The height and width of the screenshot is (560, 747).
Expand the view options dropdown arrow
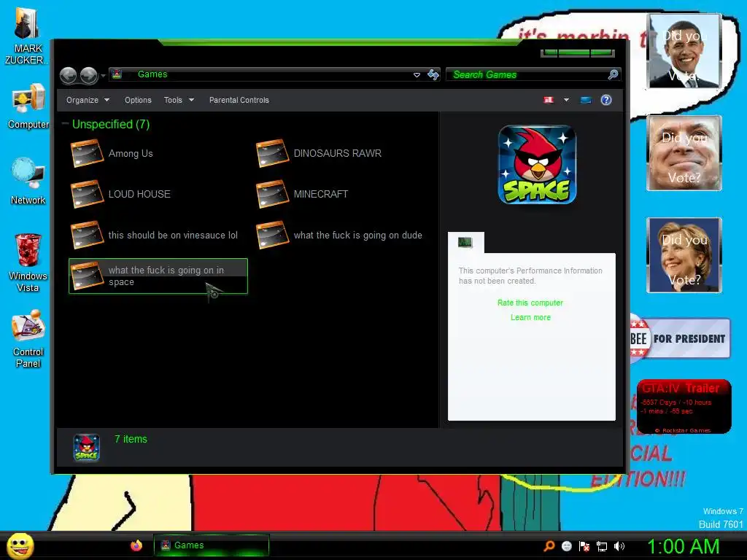[x=566, y=100]
